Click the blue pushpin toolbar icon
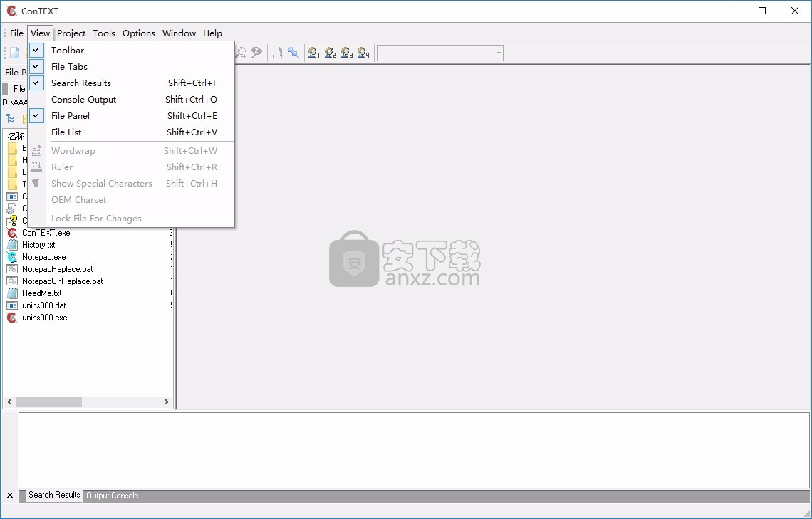This screenshot has height=519, width=812. pyautogui.click(x=293, y=53)
